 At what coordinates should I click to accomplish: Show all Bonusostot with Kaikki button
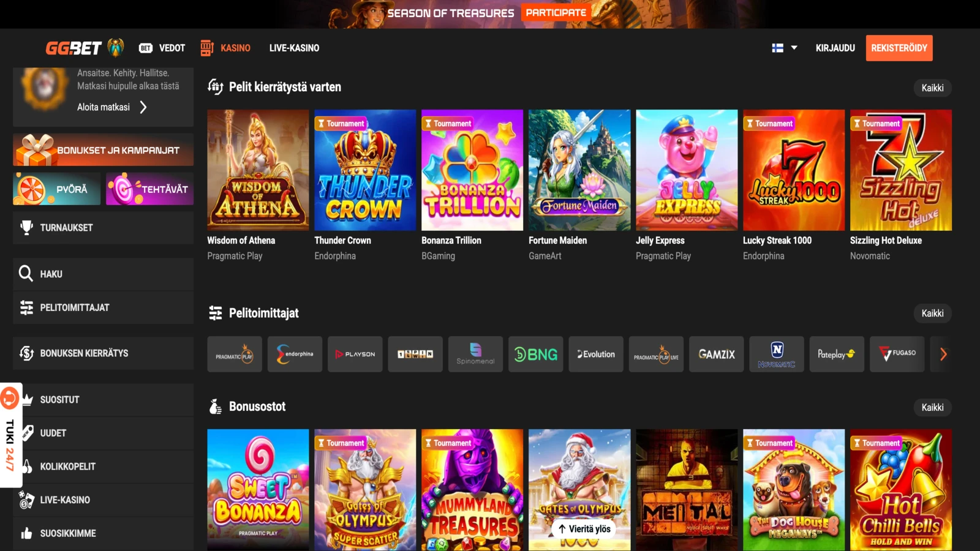pyautogui.click(x=932, y=407)
